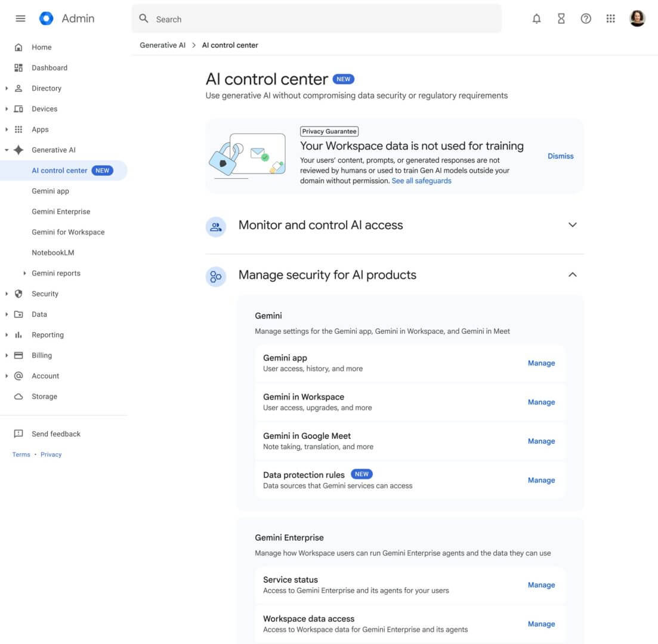Image resolution: width=658 pixels, height=644 pixels.
Task: Click the user profile avatar
Action: pos(637,19)
